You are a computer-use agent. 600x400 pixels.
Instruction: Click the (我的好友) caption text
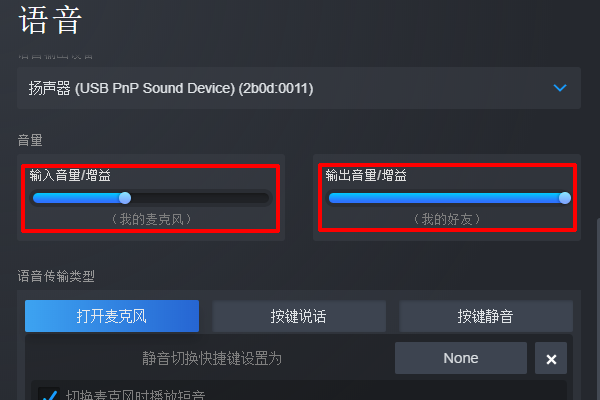(x=446, y=218)
